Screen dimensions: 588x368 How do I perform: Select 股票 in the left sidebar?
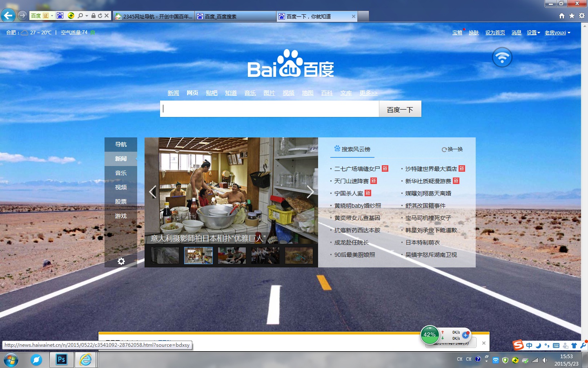[121, 202]
